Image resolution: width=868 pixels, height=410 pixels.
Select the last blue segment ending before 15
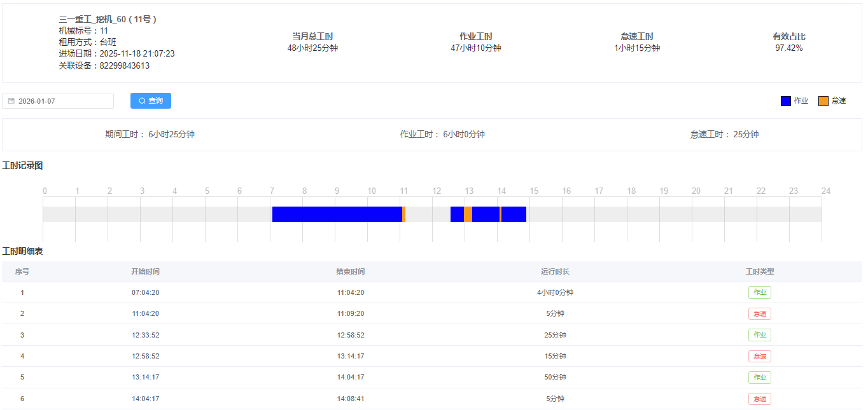[514, 214]
